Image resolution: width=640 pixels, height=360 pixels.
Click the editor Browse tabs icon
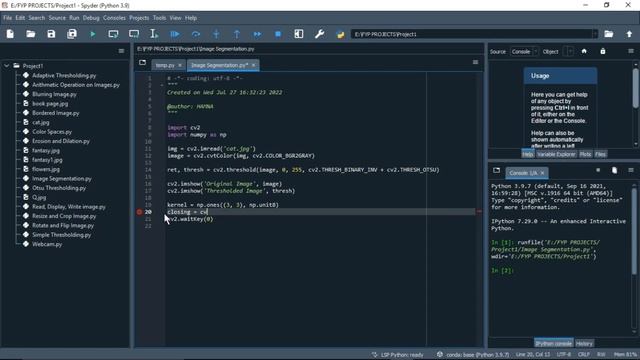[x=142, y=62]
